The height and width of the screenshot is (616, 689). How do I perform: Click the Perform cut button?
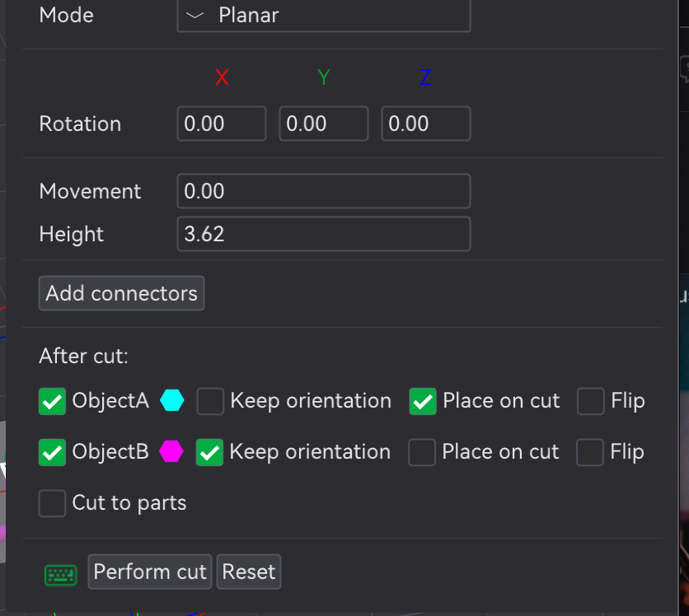point(150,572)
